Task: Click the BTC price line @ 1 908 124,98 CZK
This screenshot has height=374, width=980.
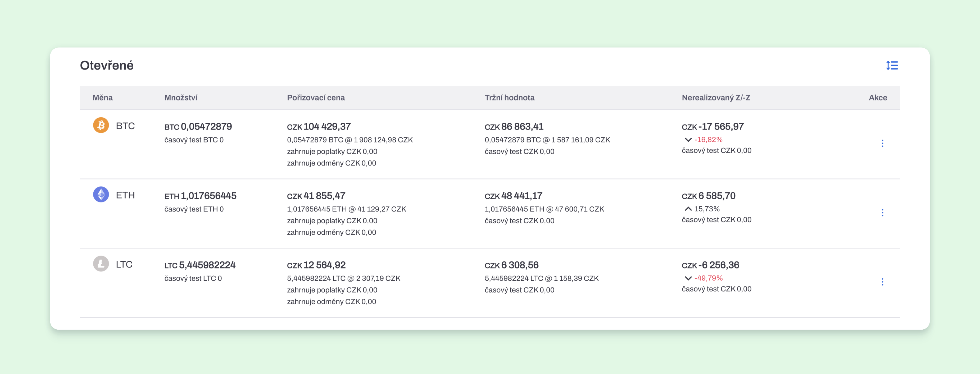Action: coord(350,140)
